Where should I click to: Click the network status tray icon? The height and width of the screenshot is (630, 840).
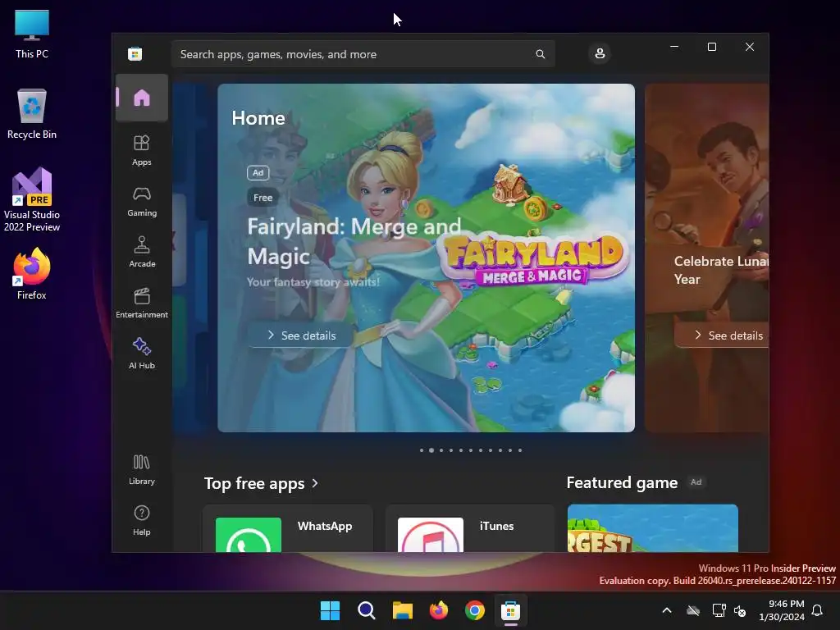coord(719,610)
